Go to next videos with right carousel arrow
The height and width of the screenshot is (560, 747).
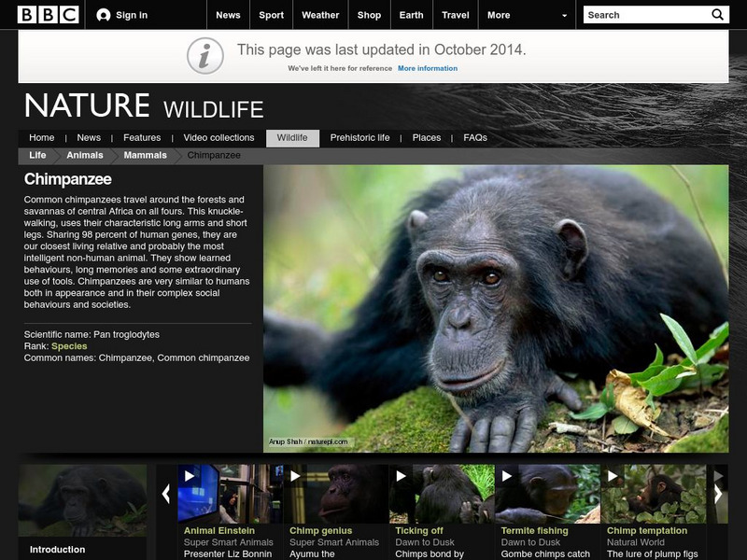pos(717,494)
